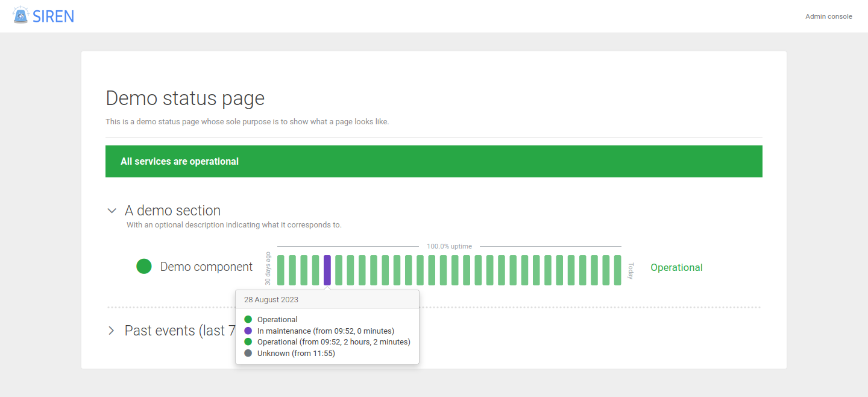
Task: Collapse the A demo section chevron
Action: tap(112, 211)
